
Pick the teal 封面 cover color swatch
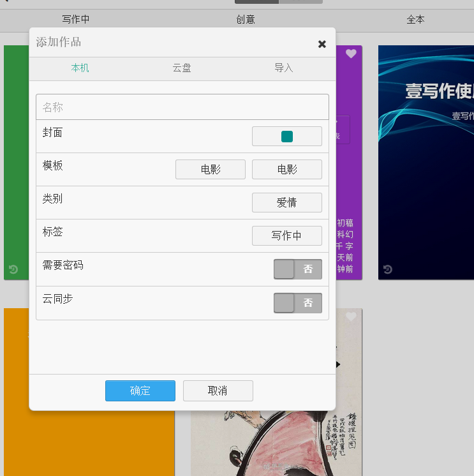[x=287, y=137]
